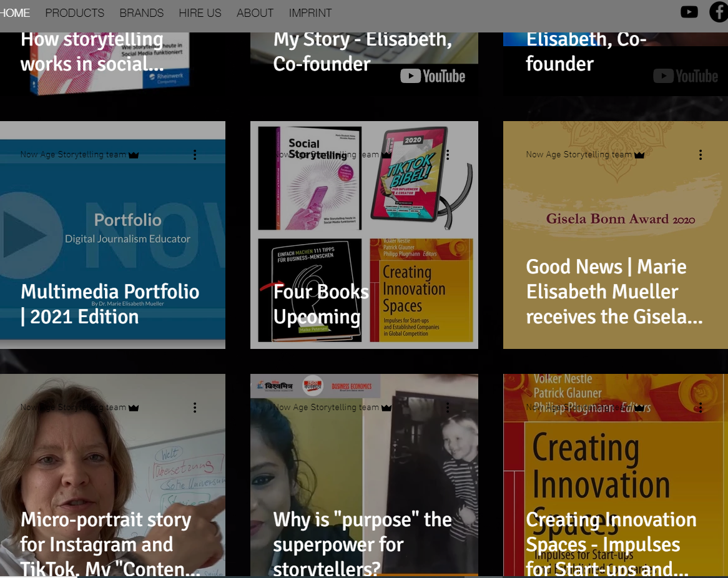Screen dimensions: 728x578
Task: Open more options on Creating Innovation Spaces post
Action: tap(700, 408)
